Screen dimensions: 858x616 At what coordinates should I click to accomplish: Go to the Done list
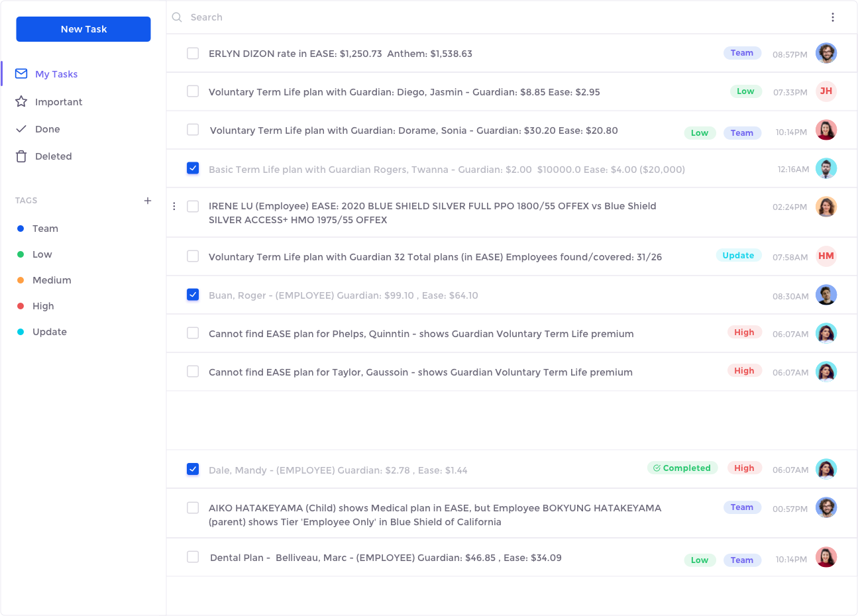point(48,129)
